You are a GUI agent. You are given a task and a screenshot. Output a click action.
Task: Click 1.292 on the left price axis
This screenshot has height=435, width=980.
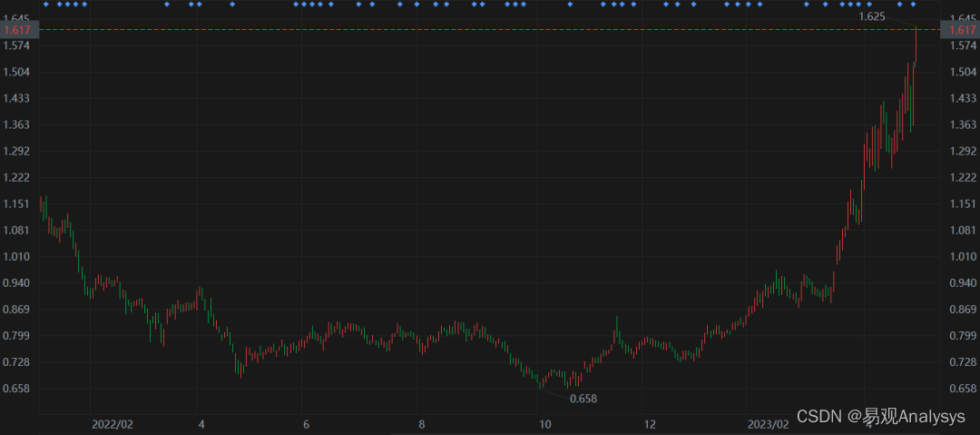(x=17, y=151)
